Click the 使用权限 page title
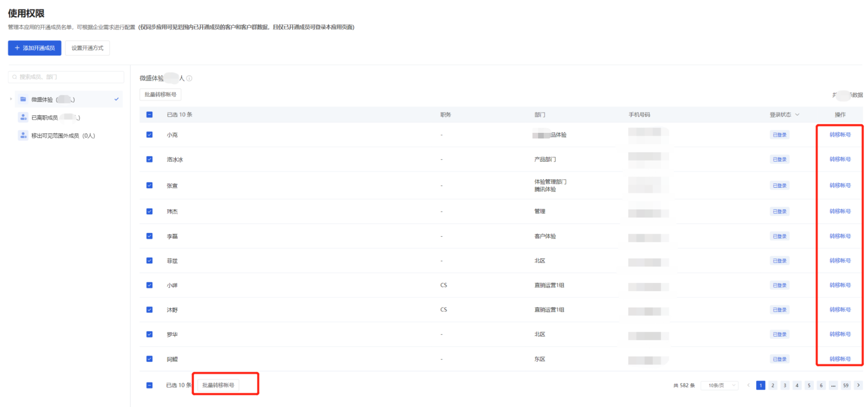The height and width of the screenshot is (407, 868). click(x=26, y=14)
